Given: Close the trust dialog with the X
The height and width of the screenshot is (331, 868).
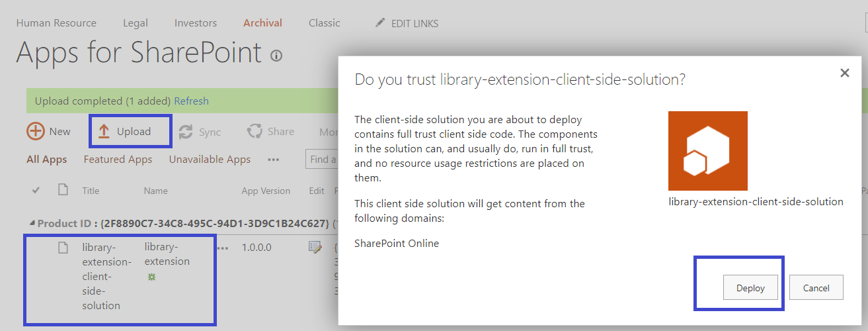Looking at the screenshot, I should pyautogui.click(x=844, y=73).
